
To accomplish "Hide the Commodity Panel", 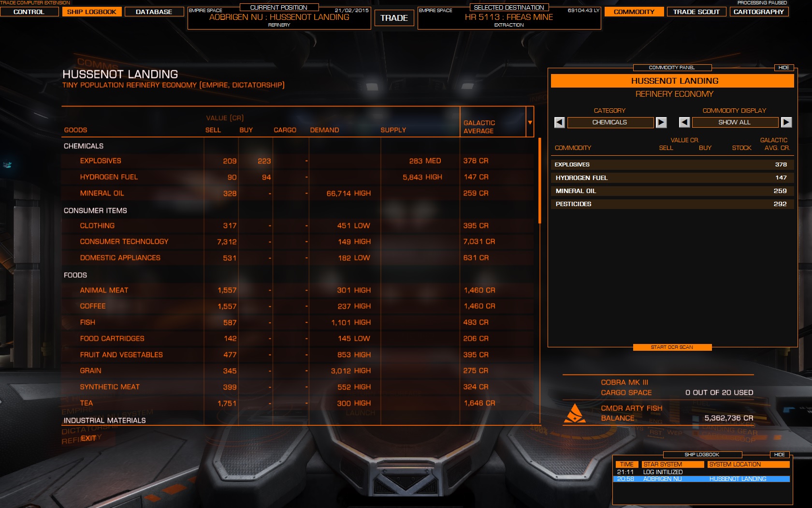I will point(784,68).
